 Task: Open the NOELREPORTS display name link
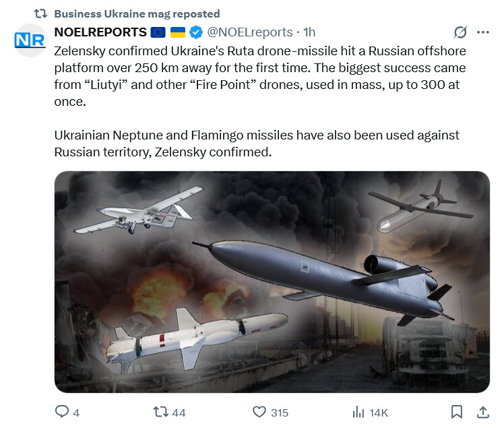tap(100, 32)
